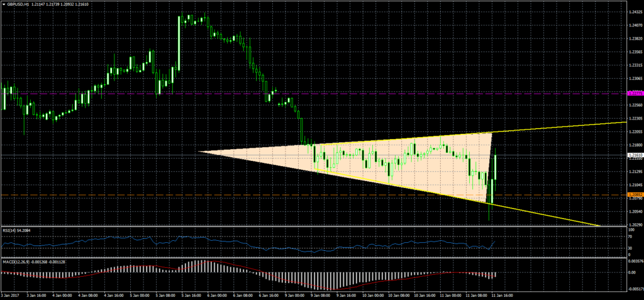This screenshot has width=644, height=300.
Task: Select the magenta dashed horizontal line
Action: (x=377, y=93)
